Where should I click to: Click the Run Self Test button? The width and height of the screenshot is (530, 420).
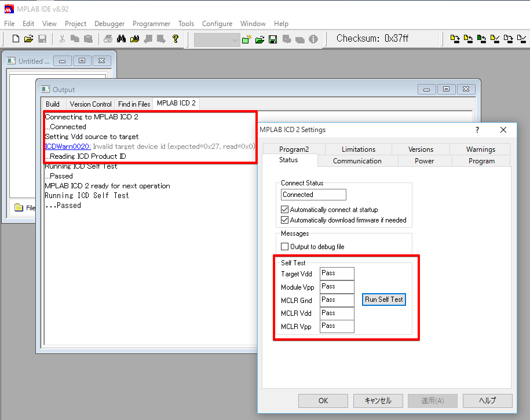[x=383, y=300]
